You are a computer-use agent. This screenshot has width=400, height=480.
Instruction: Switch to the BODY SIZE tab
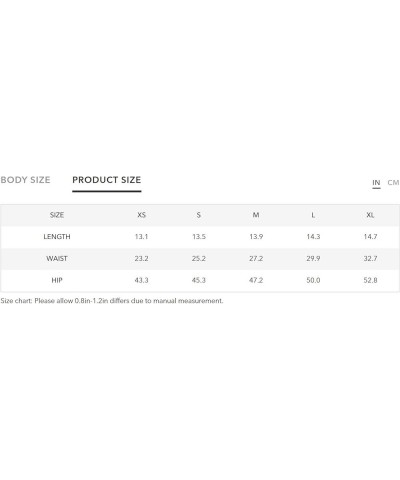click(25, 180)
